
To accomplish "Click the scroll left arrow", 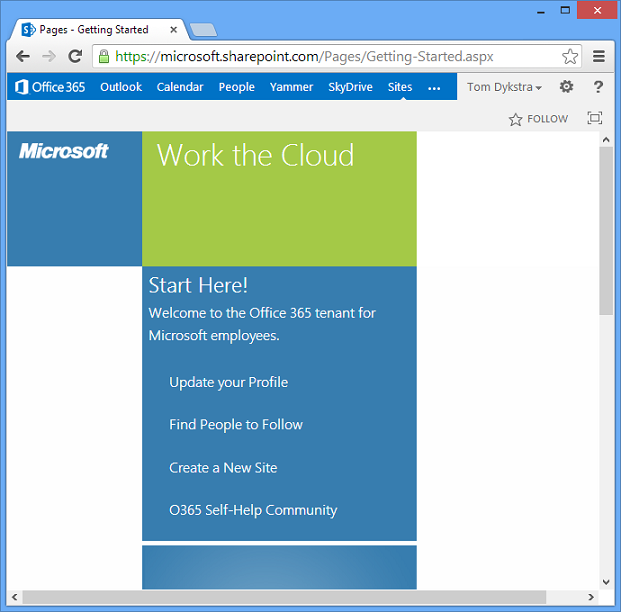I will click(15, 597).
